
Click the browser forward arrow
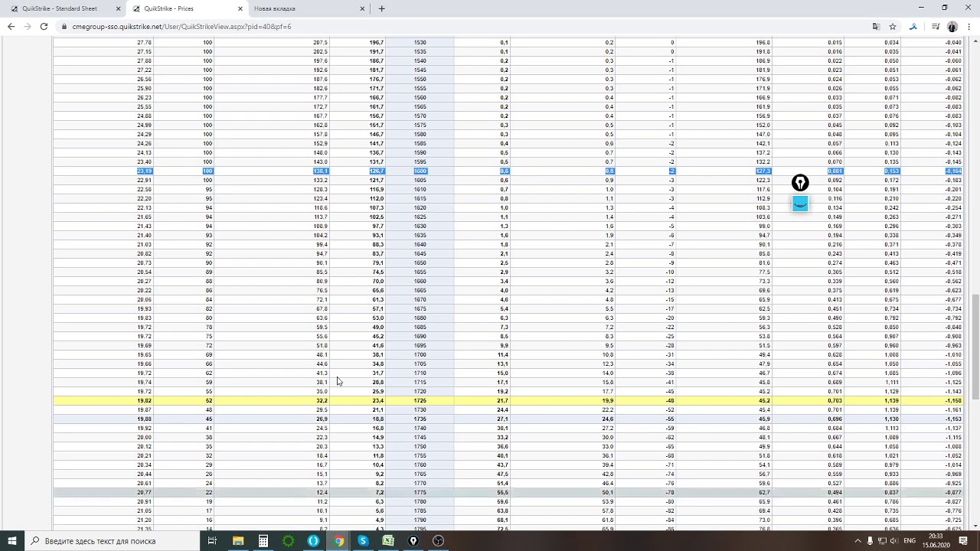[28, 26]
